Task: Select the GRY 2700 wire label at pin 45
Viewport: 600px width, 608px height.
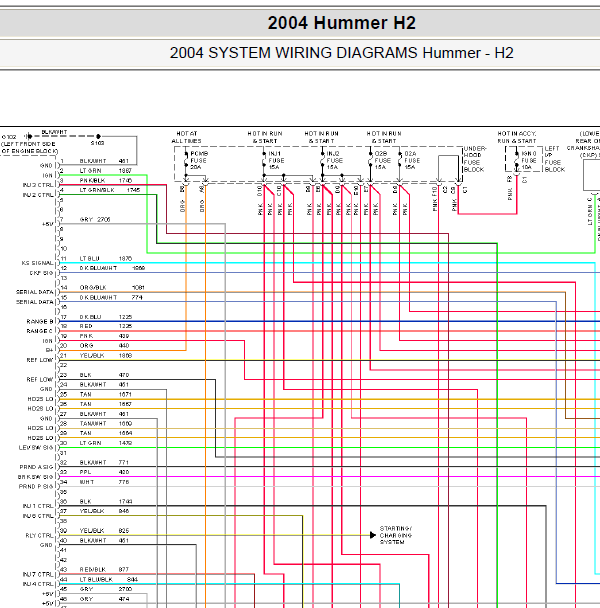Action: 106,589
